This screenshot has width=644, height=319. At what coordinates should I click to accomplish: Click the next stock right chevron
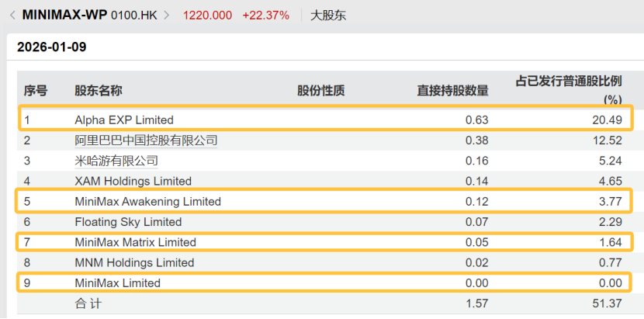pos(166,16)
